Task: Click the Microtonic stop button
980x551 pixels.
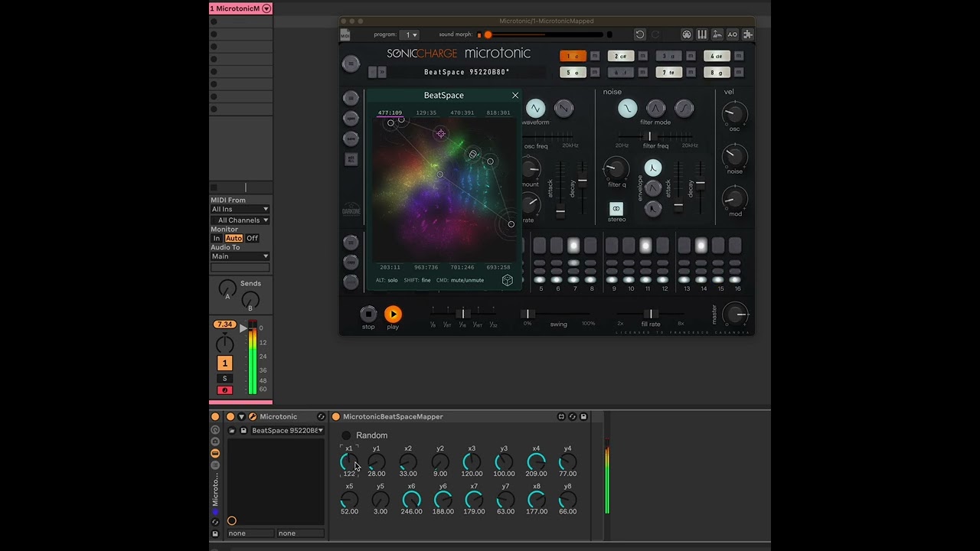Action: click(x=368, y=314)
